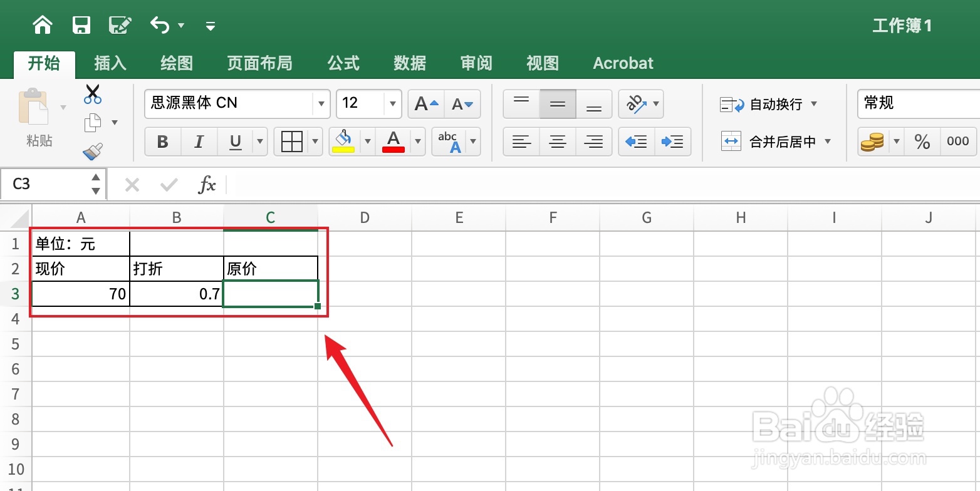Decrease font size with A down

click(462, 104)
